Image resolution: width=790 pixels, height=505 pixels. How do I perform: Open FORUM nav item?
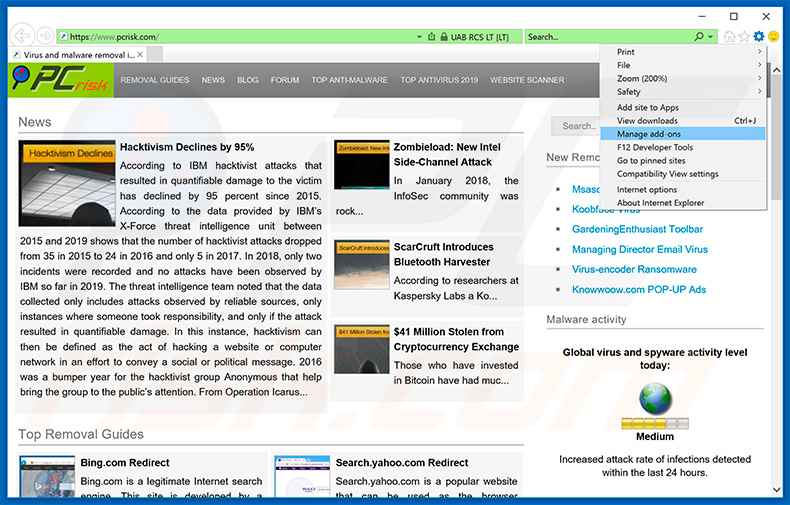[x=285, y=80]
